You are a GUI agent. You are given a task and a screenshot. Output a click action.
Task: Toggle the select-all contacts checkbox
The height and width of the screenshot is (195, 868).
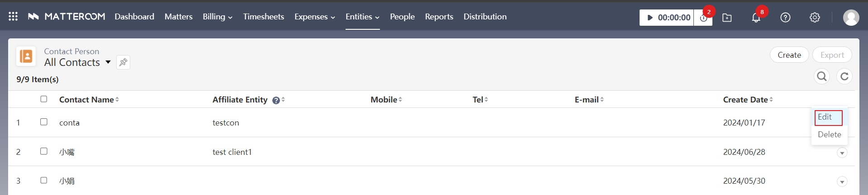(44, 99)
